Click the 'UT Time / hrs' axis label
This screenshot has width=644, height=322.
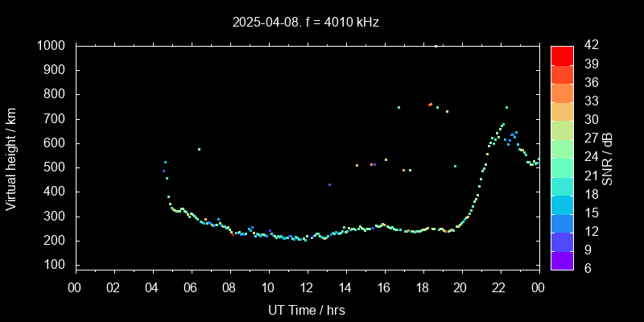click(x=307, y=309)
